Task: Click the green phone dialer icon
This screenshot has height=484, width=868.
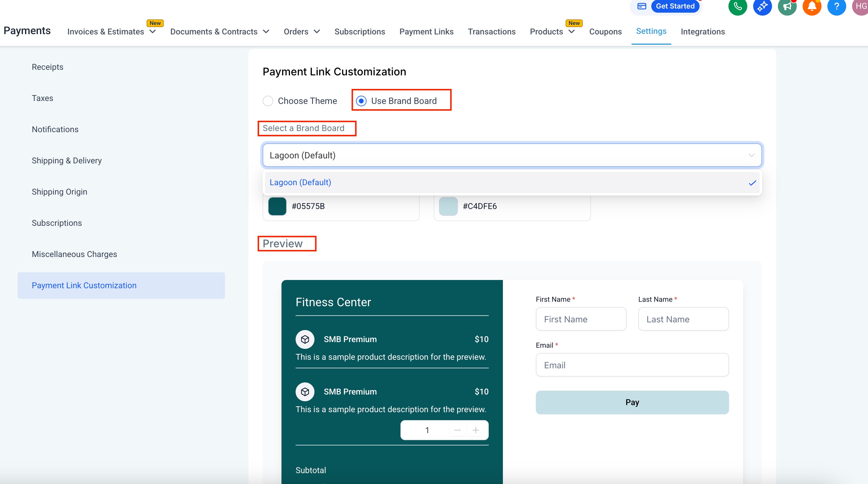Action: pos(737,6)
